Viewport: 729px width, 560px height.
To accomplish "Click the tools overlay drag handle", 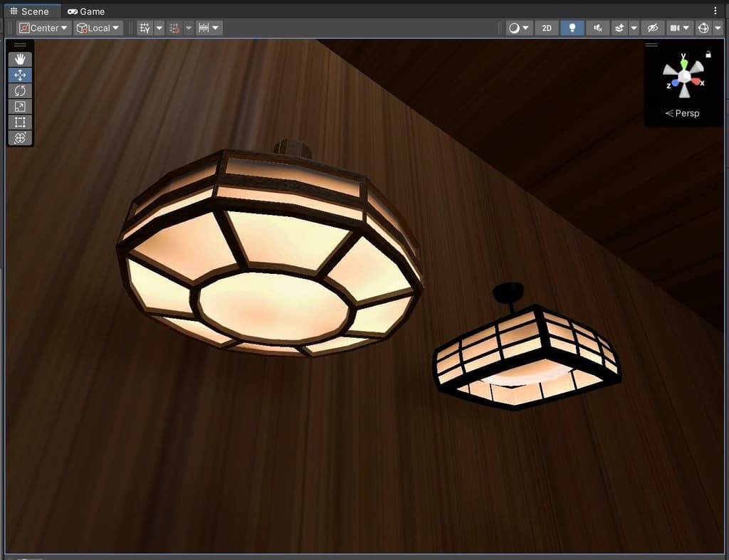I will click(20, 45).
